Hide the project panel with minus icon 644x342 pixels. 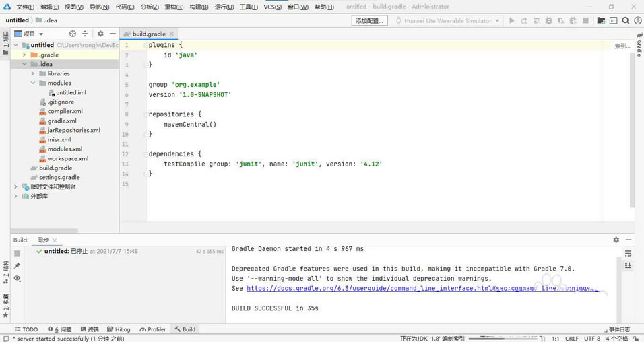[x=113, y=34]
